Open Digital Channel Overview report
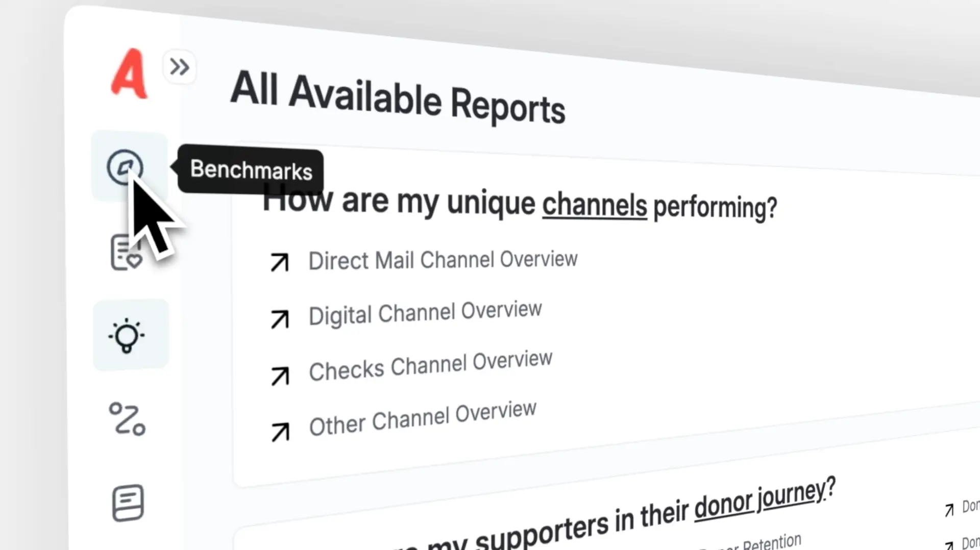This screenshot has height=550, width=980. (x=425, y=313)
